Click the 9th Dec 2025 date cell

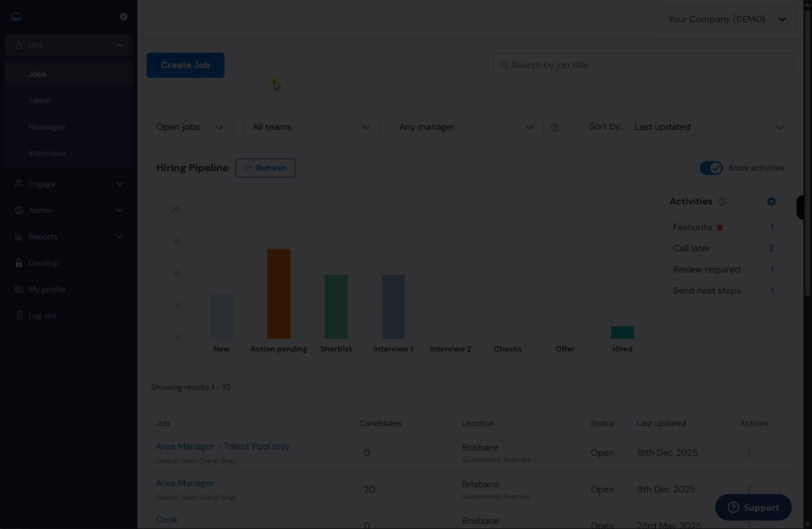(x=666, y=489)
